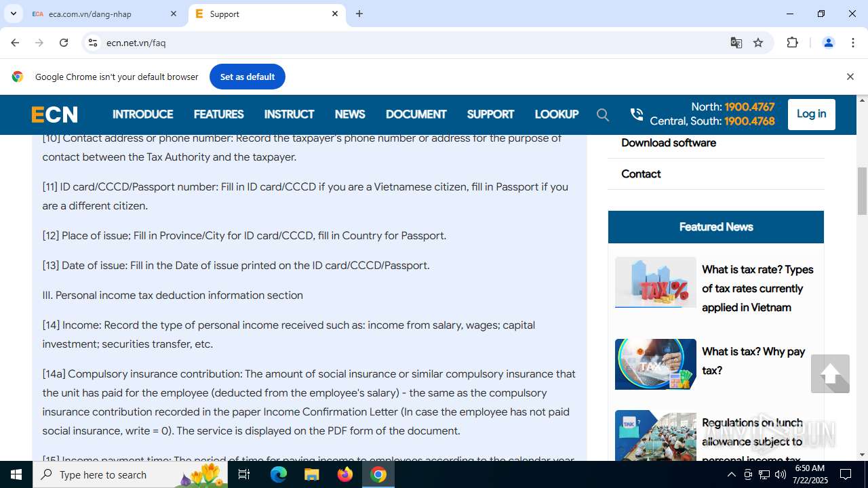Open Chrome three-dot menu
Screen dimensions: 868x488
tap(853, 43)
